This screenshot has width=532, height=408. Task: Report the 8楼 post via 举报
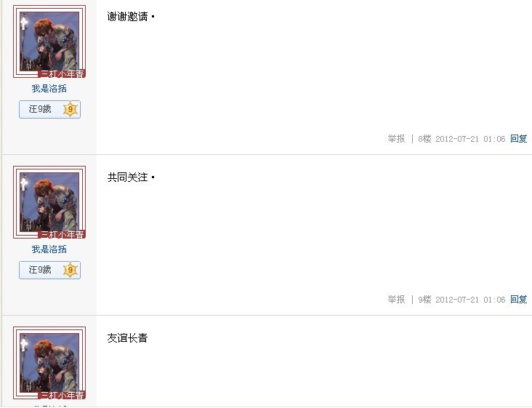coord(396,138)
